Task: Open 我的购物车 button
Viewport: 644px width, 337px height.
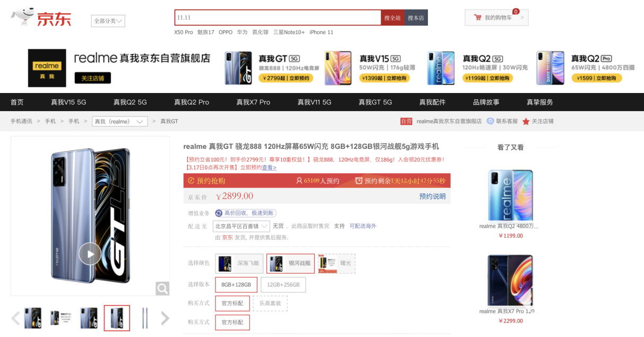Action: pyautogui.click(x=496, y=18)
